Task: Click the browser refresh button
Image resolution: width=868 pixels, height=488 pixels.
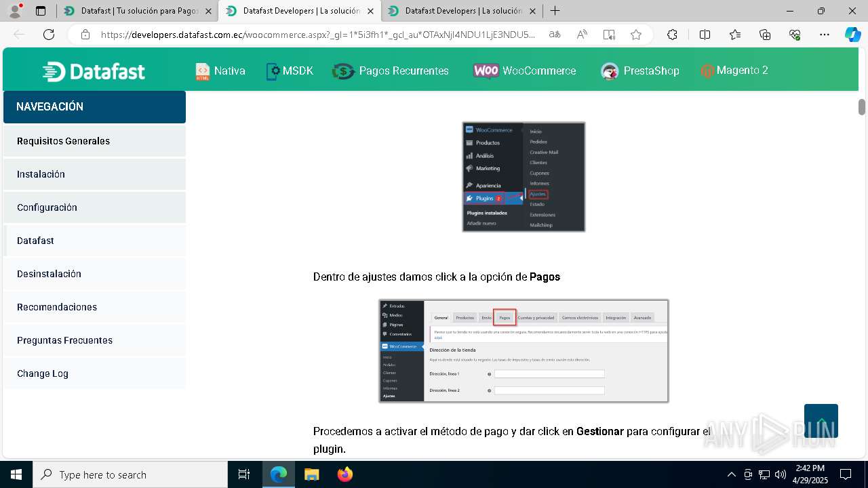Action: tap(49, 35)
